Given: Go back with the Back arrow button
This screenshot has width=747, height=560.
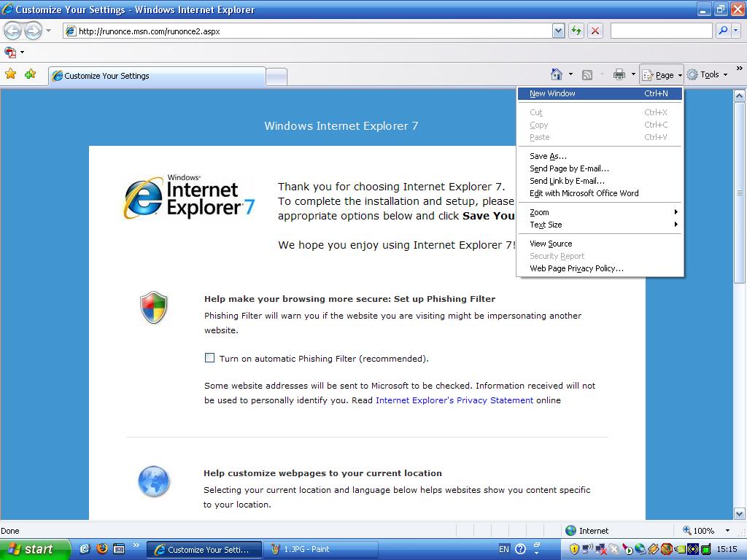Looking at the screenshot, I should pyautogui.click(x=13, y=31).
